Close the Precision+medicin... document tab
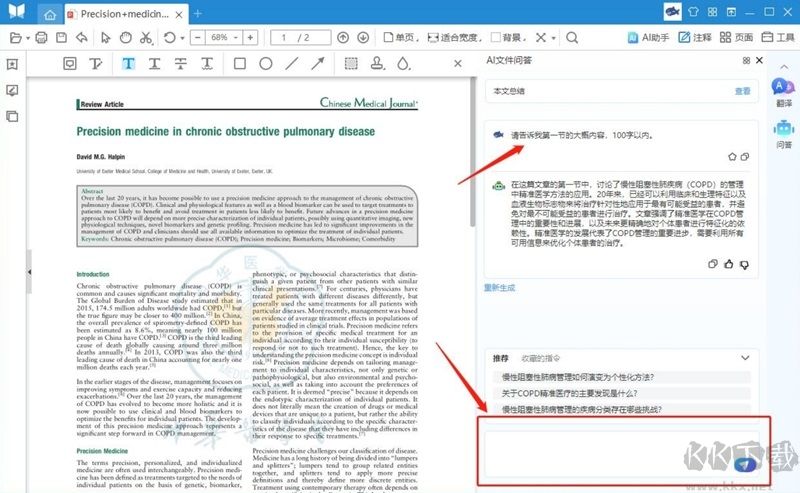 click(x=179, y=15)
